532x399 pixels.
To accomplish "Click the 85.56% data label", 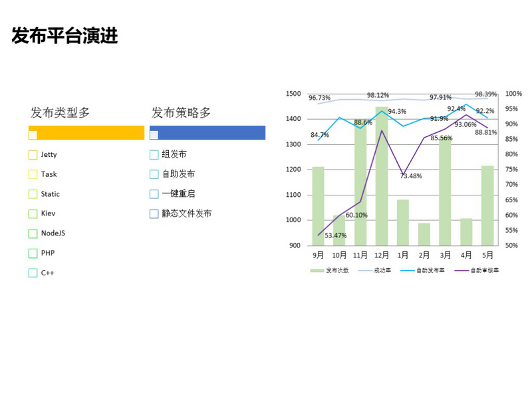I will [x=442, y=138].
